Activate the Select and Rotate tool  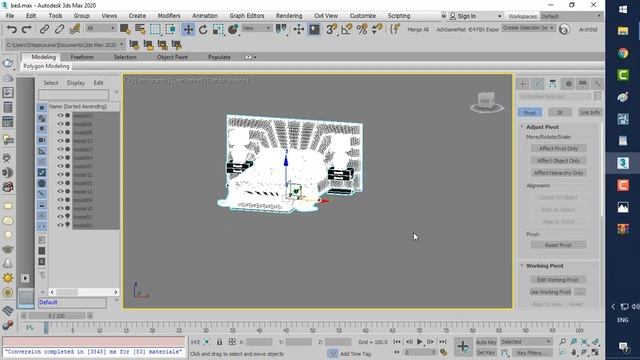coord(203,29)
